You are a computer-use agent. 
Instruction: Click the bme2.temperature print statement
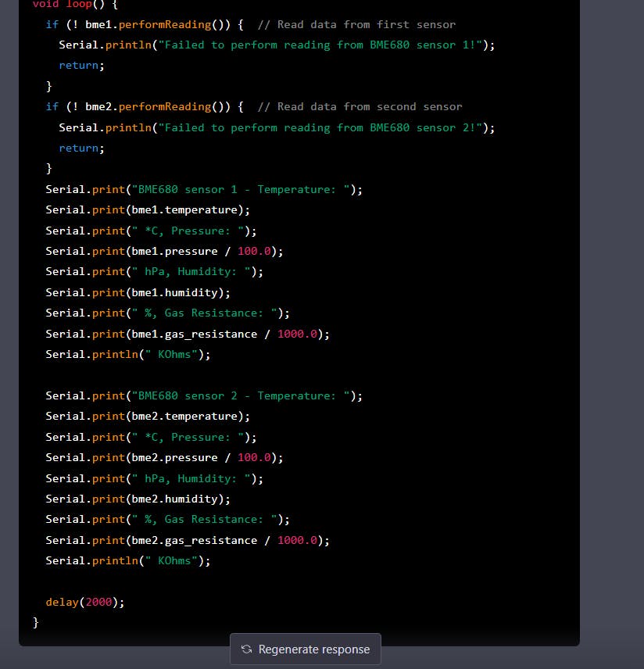148,416
